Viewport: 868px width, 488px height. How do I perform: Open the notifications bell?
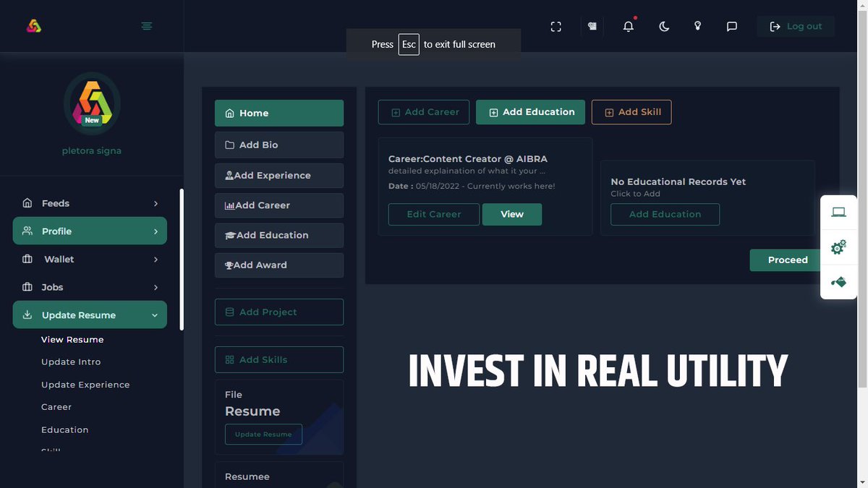point(629,27)
